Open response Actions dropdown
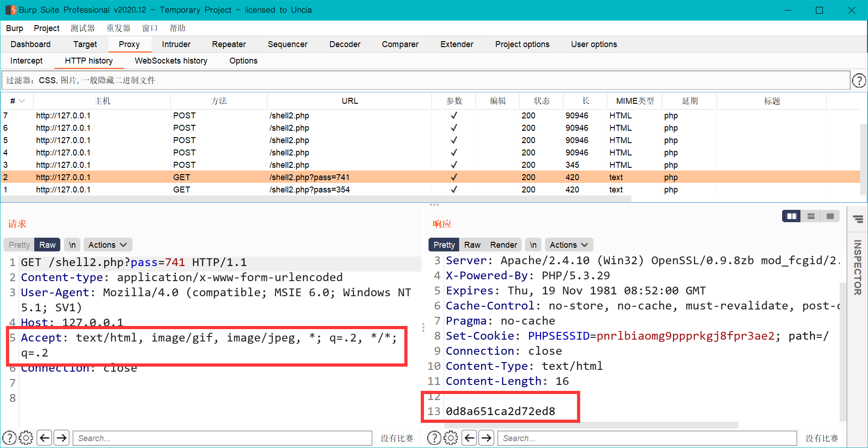This screenshot has height=448, width=868. (569, 245)
